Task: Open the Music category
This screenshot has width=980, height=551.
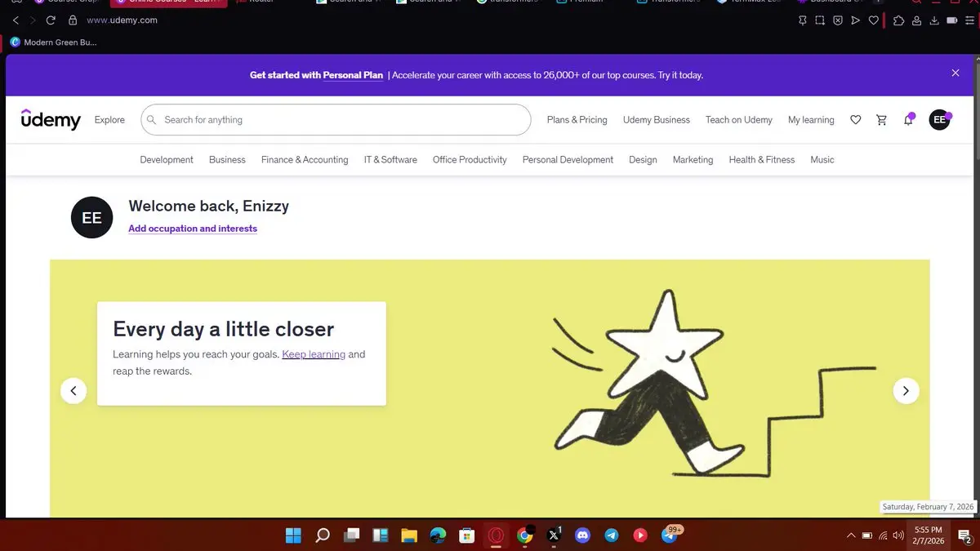Action: pos(822,160)
